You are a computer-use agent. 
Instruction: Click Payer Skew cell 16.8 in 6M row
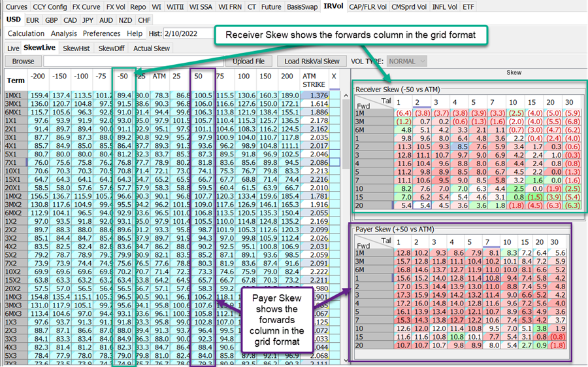(x=403, y=270)
